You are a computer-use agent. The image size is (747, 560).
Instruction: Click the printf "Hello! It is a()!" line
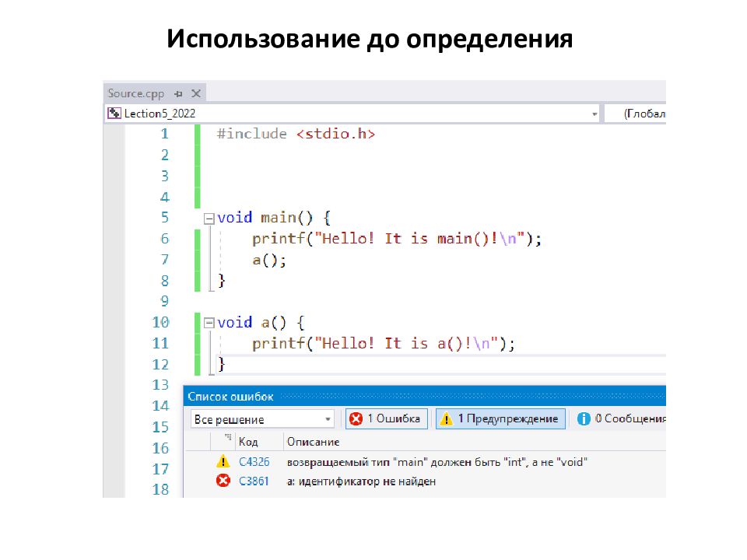point(384,343)
